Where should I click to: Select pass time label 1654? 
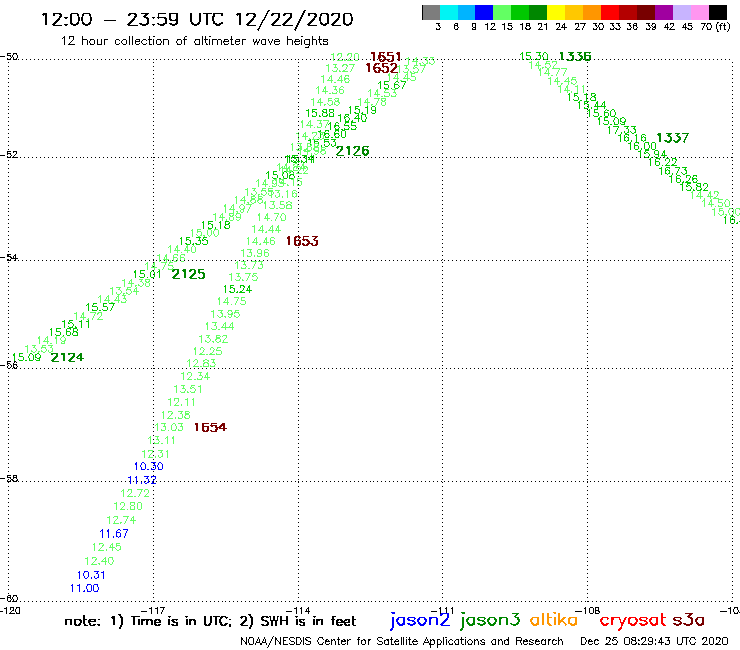pyautogui.click(x=210, y=427)
